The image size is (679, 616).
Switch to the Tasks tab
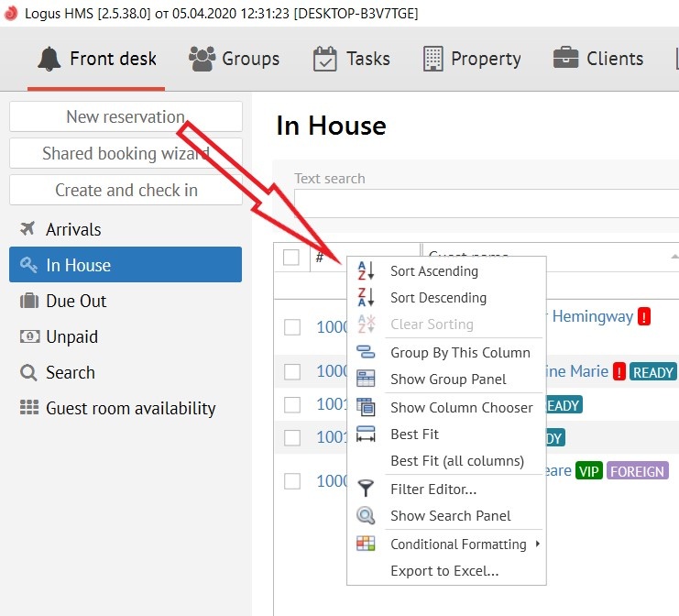click(x=351, y=59)
